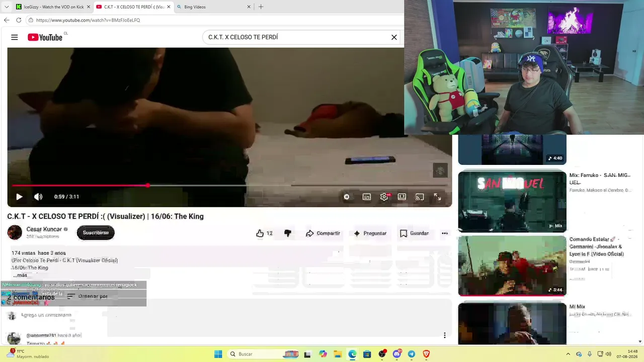
Task: Open the Windows Start menu
Action: (218, 354)
